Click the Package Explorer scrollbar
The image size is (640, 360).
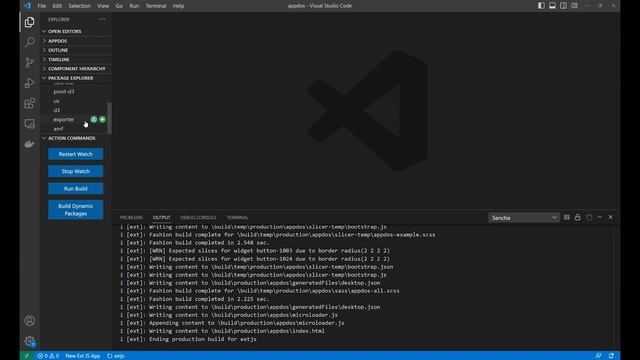point(109,117)
